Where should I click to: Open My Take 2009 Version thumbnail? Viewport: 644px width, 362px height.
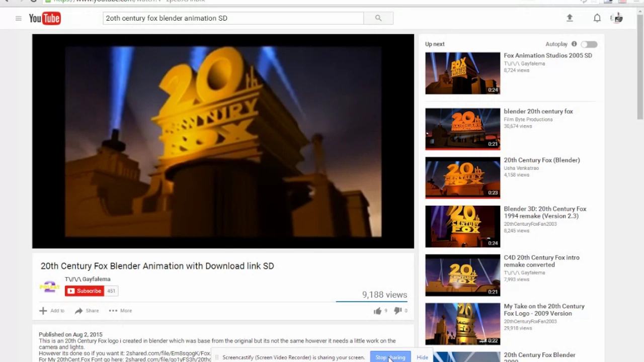[x=462, y=324]
